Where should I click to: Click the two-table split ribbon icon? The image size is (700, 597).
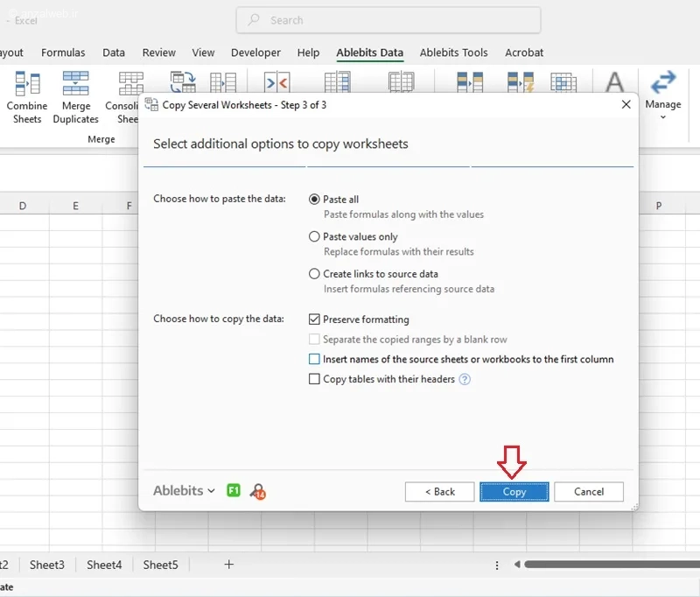223,82
